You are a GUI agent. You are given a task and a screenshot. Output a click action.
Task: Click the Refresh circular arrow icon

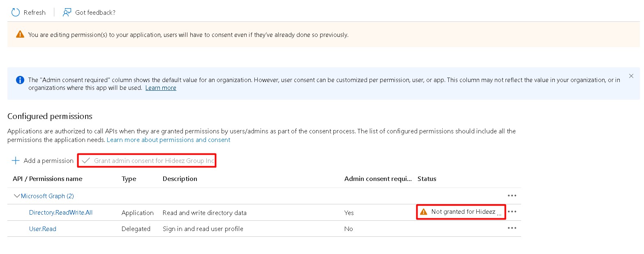coord(16,12)
